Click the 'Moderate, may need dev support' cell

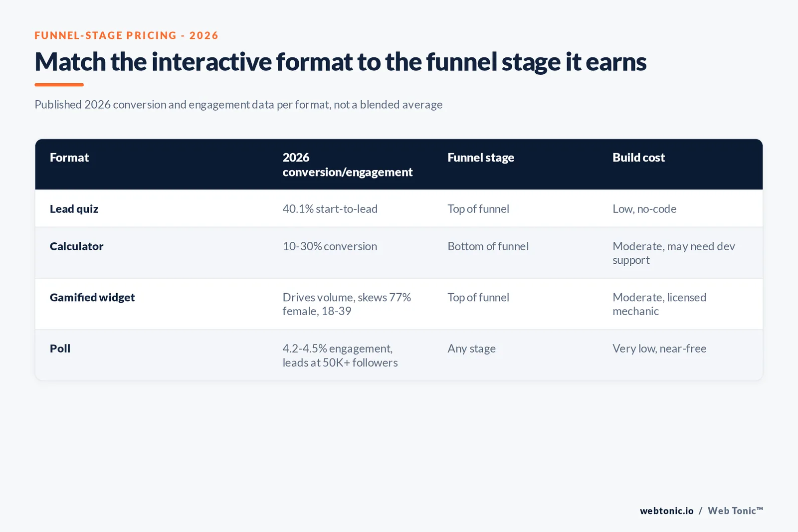tap(674, 253)
